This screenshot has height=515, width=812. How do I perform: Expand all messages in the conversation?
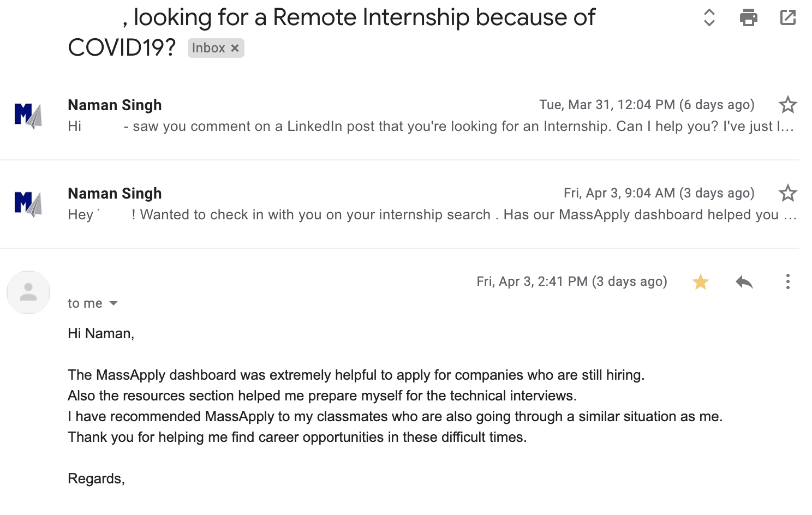[709, 17]
